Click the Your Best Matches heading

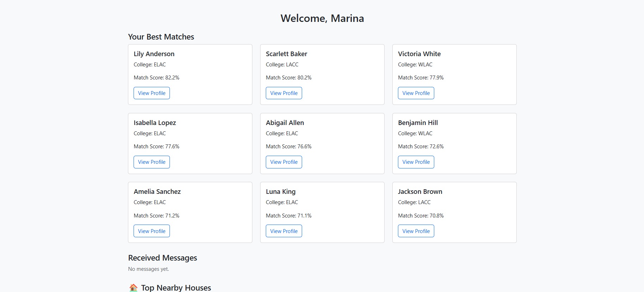(161, 37)
